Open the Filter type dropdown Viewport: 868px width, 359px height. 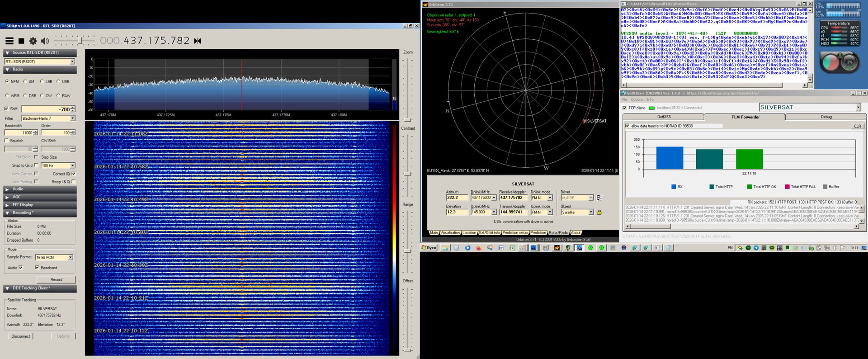point(72,118)
